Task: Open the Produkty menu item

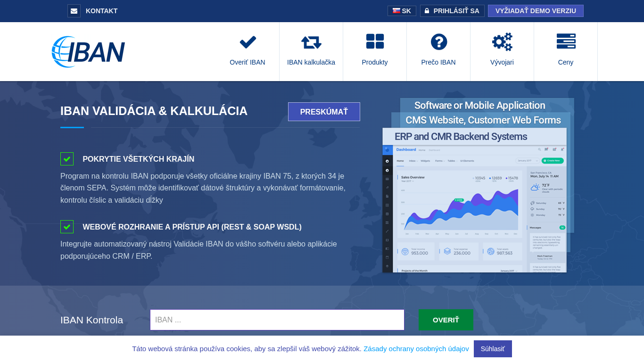Action: coord(375,62)
